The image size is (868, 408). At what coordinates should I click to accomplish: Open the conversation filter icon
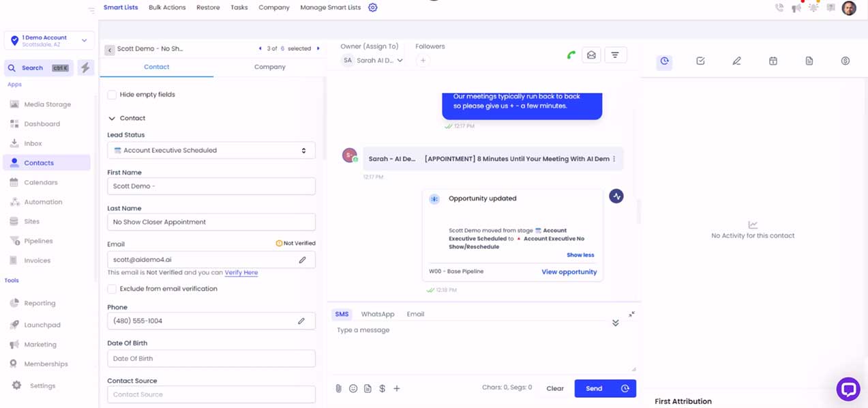(x=615, y=55)
